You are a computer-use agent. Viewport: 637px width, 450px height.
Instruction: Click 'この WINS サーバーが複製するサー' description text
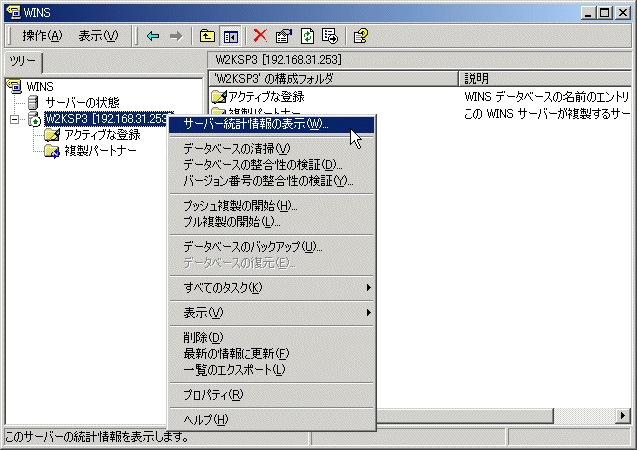tap(547, 114)
